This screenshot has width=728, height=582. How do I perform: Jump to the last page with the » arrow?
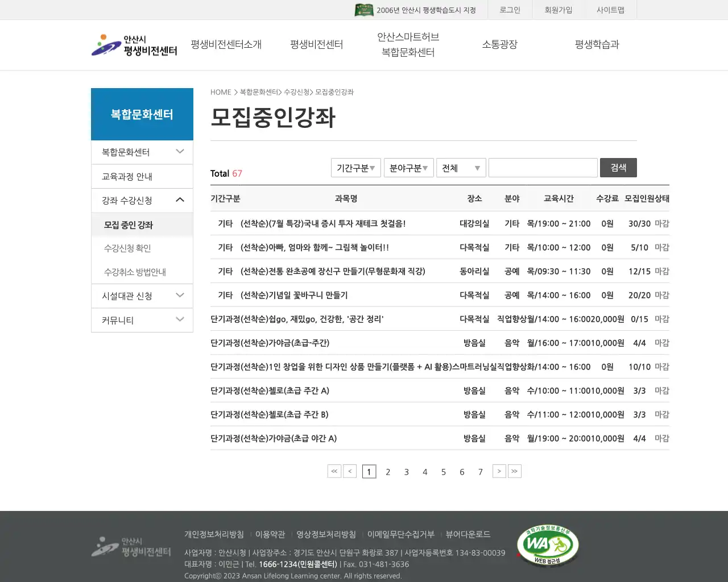pyautogui.click(x=515, y=471)
